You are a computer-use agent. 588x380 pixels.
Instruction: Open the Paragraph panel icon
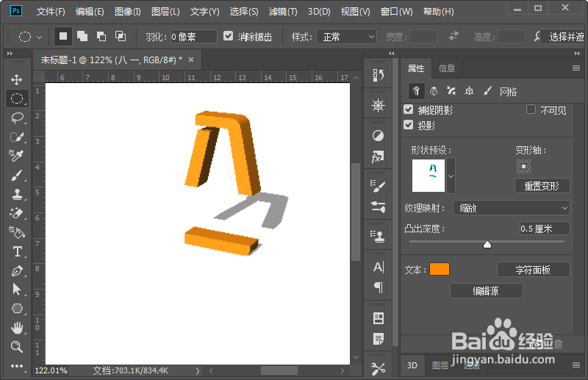click(378, 287)
